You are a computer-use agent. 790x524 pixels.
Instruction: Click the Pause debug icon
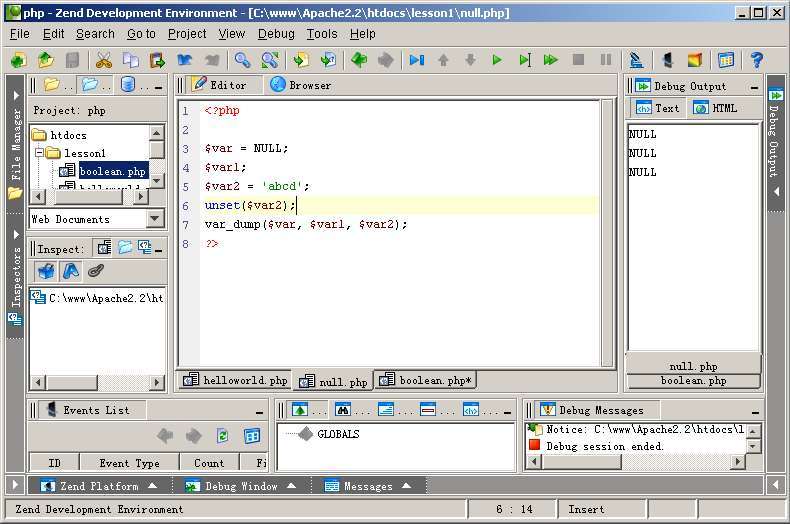pyautogui.click(x=606, y=60)
